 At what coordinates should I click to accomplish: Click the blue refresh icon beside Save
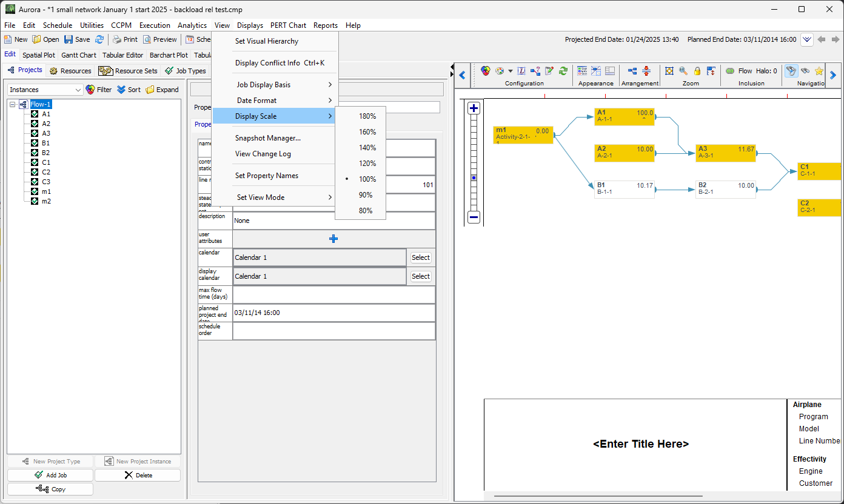click(99, 39)
